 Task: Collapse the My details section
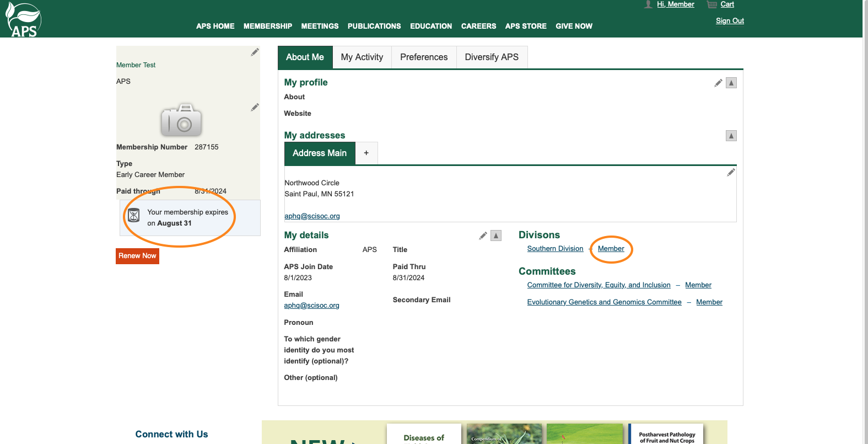click(496, 236)
